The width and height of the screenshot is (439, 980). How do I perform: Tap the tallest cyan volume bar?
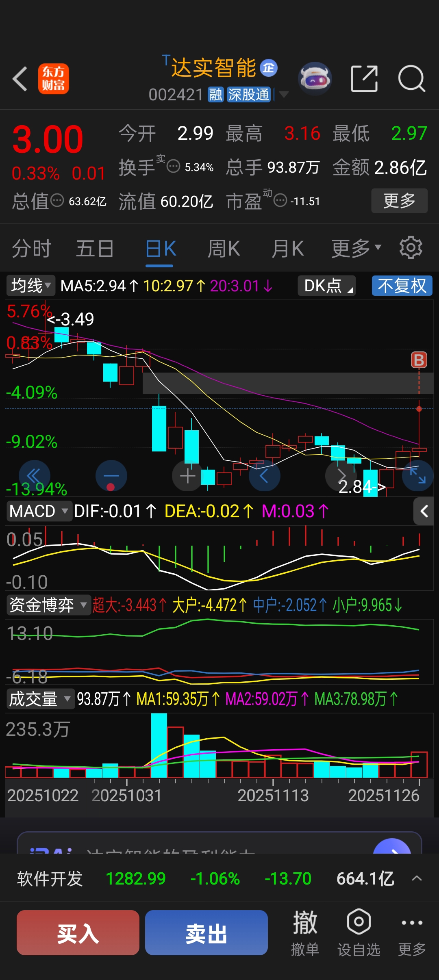[x=159, y=745]
